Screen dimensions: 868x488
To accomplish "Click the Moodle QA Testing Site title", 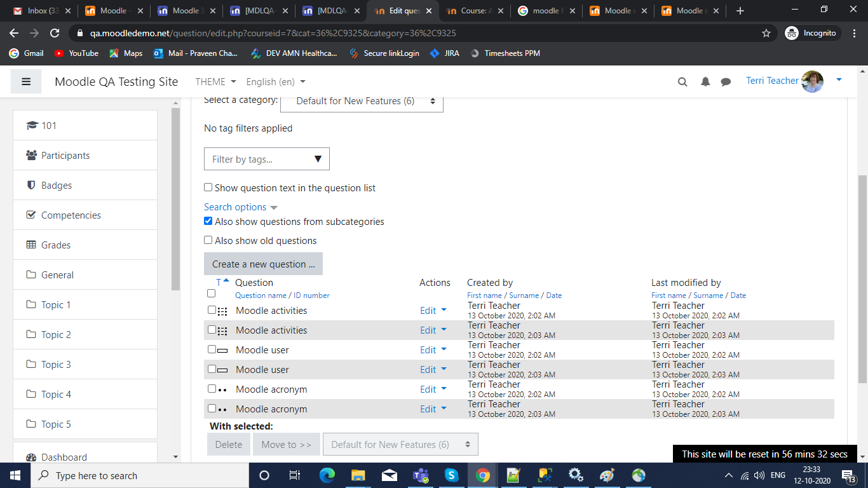I will [116, 81].
